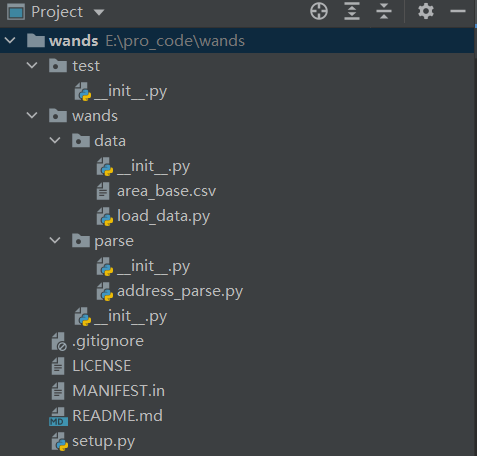The width and height of the screenshot is (477, 456).
Task: Hide the Project tool window with minus icon
Action: pyautogui.click(x=458, y=11)
